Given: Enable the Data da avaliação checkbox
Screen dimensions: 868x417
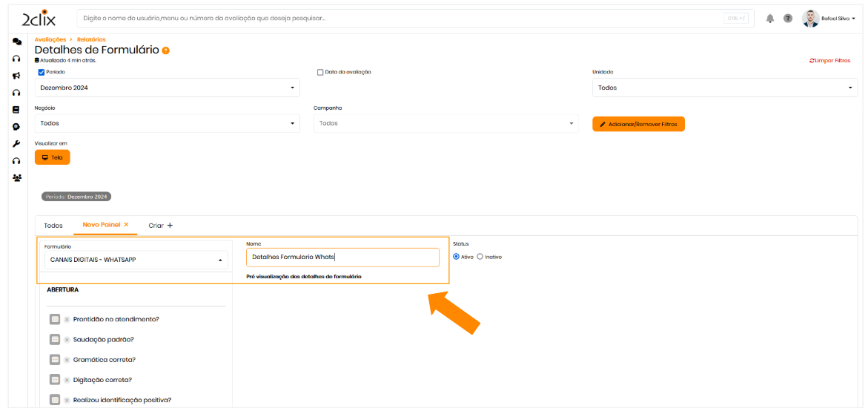Looking at the screenshot, I should coord(320,72).
